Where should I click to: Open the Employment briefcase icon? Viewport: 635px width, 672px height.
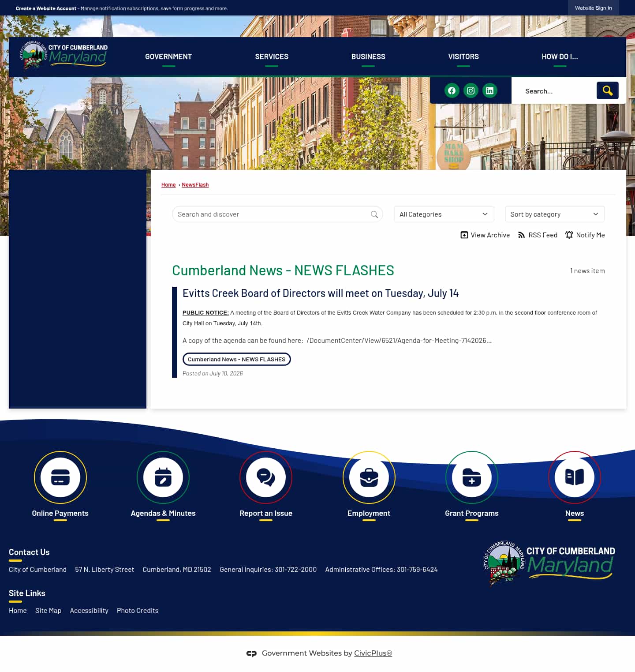click(x=369, y=477)
